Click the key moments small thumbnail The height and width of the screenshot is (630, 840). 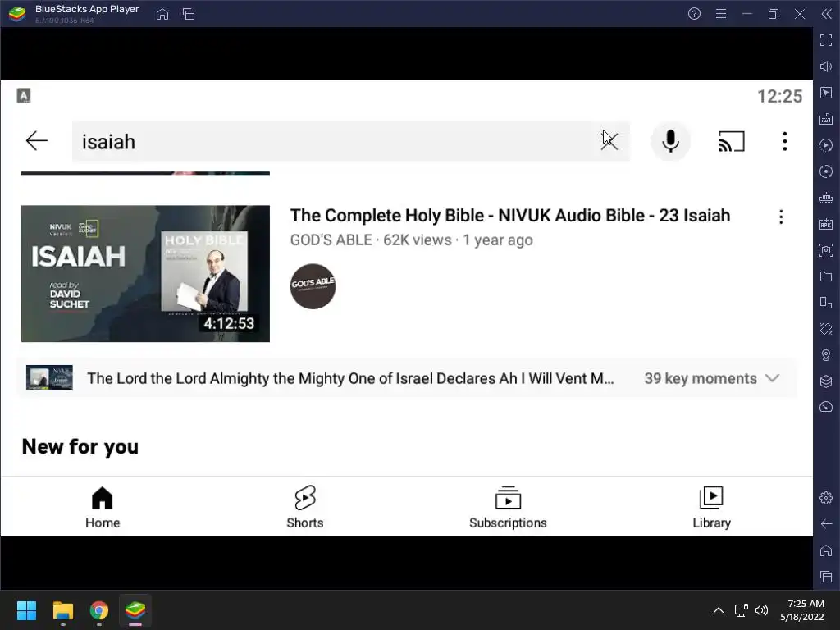49,378
